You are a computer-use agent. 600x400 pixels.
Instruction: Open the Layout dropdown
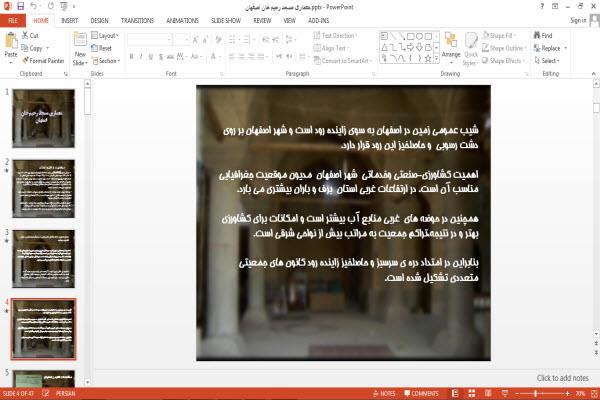coord(105,36)
